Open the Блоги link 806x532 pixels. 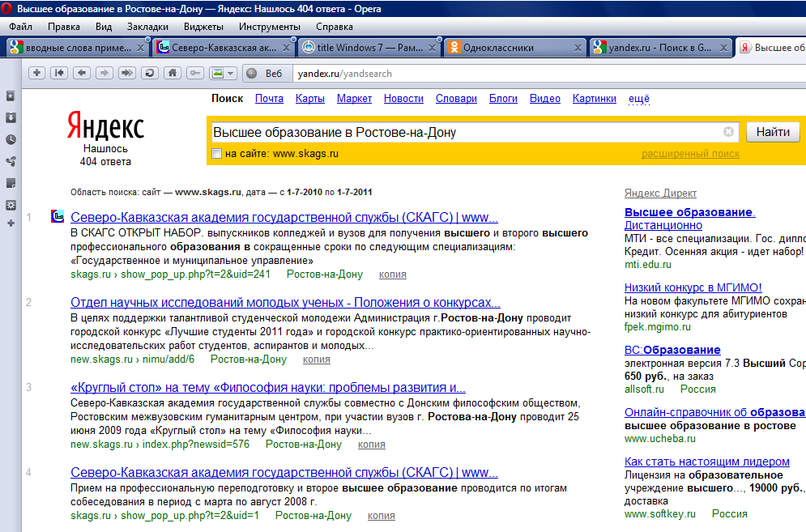click(x=503, y=98)
